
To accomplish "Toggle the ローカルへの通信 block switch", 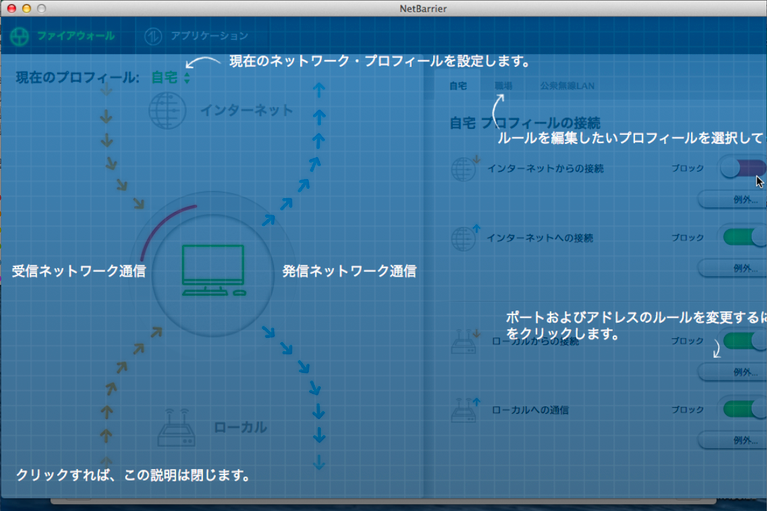I will pyautogui.click(x=744, y=410).
